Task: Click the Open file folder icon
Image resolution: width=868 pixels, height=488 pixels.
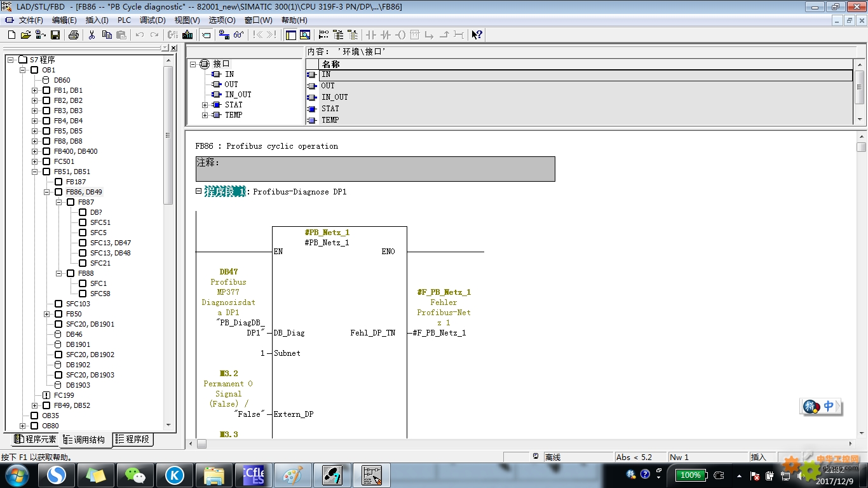Action: click(x=25, y=35)
